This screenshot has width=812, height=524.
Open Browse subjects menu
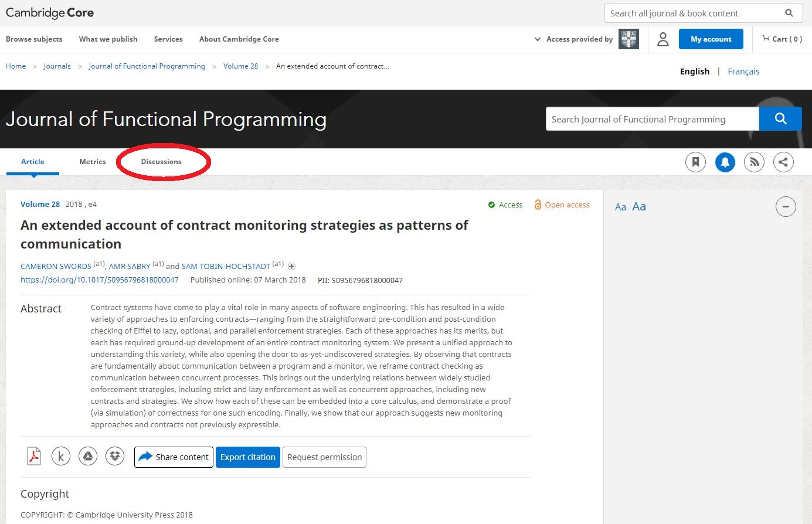point(34,39)
